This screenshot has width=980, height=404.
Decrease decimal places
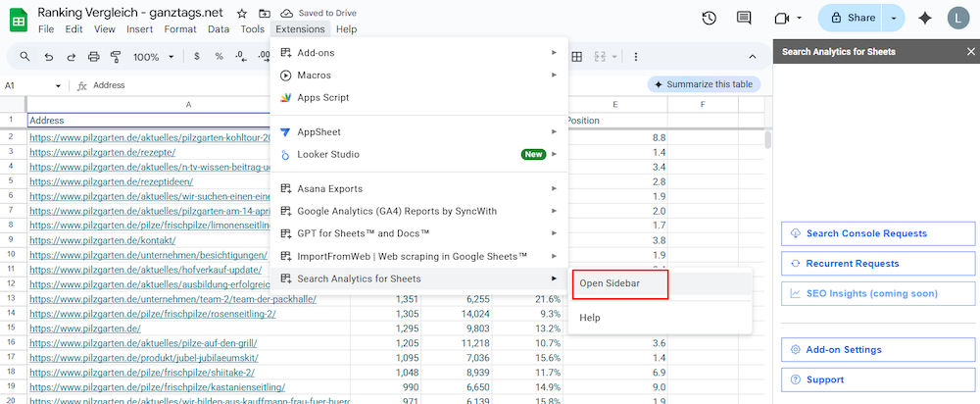pos(241,57)
